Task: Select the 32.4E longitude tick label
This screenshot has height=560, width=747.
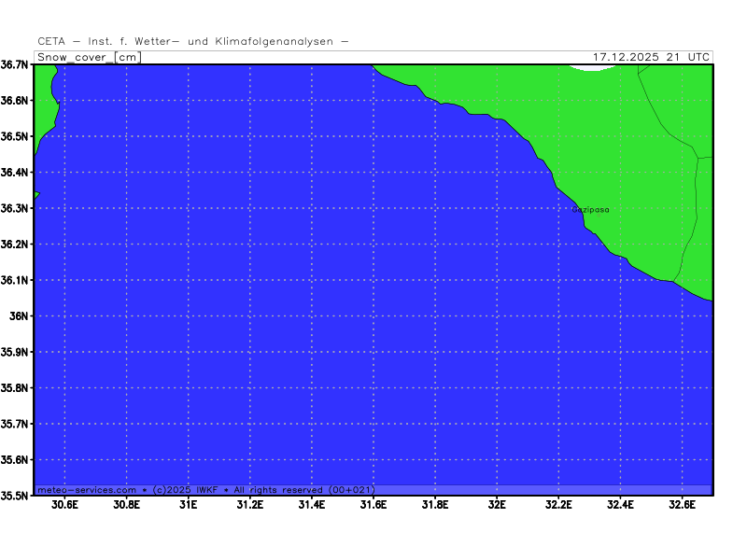Action: coord(620,505)
